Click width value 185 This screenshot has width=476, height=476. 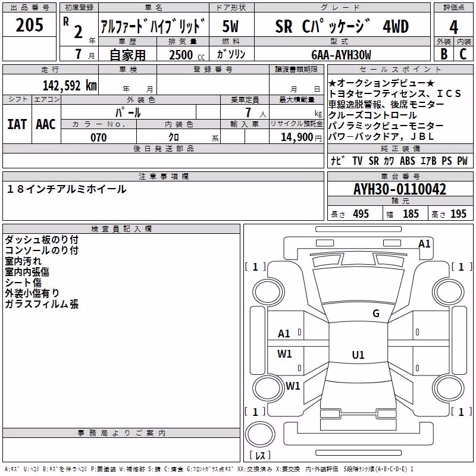[411, 214]
